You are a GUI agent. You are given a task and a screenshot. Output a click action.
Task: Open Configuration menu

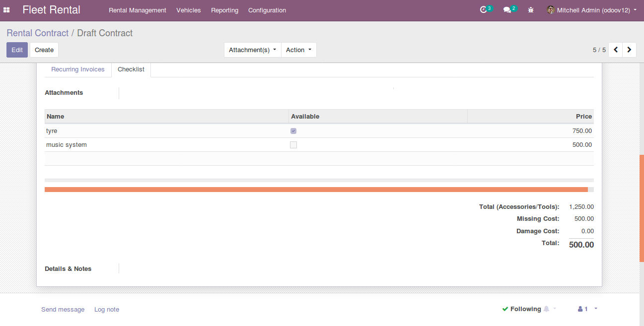(x=267, y=10)
